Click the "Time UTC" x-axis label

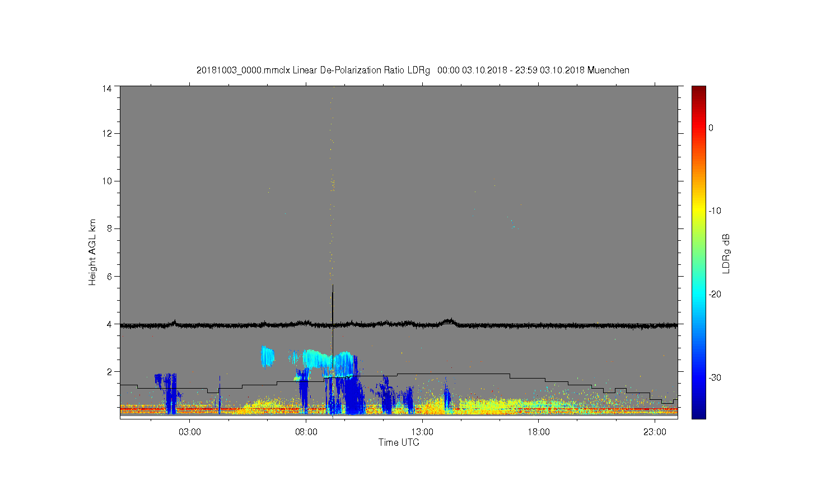coord(399,442)
